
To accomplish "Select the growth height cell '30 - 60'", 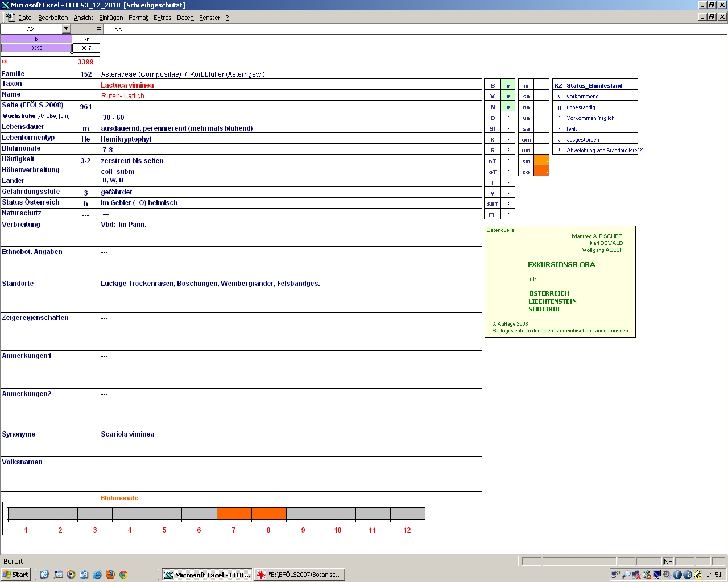I will (291, 117).
